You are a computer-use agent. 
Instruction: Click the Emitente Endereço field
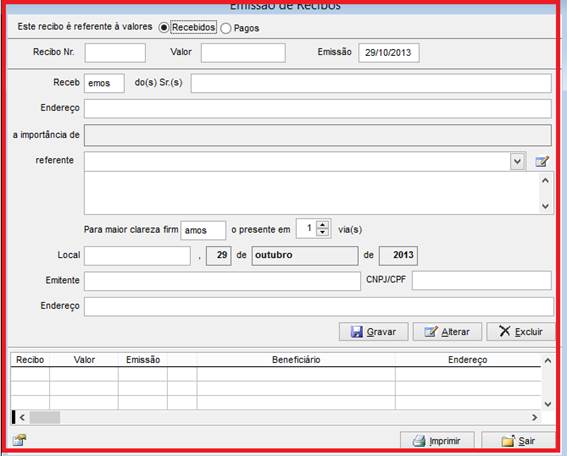[319, 307]
